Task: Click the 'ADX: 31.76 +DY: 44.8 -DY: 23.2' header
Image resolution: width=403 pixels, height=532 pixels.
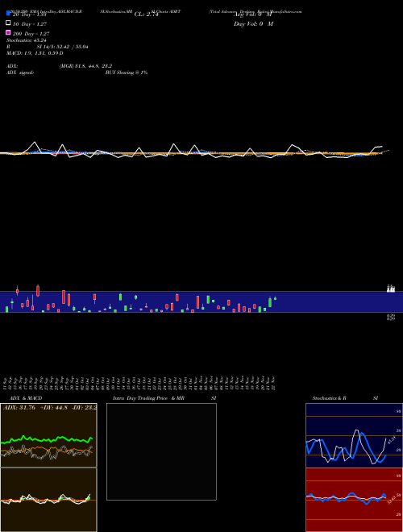Action: click(50, 408)
